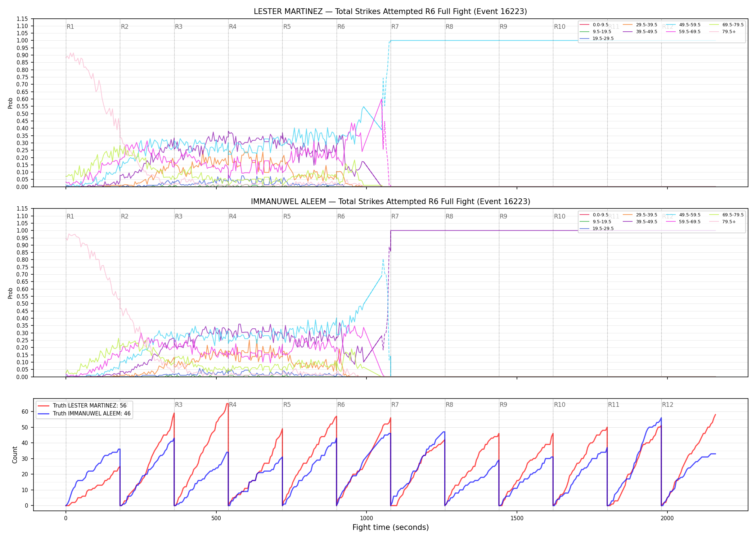Click cyan line sample for 49.5-59.5 in Martinez legend
The height and width of the screenshot is (540, 756).
pyautogui.click(x=671, y=25)
